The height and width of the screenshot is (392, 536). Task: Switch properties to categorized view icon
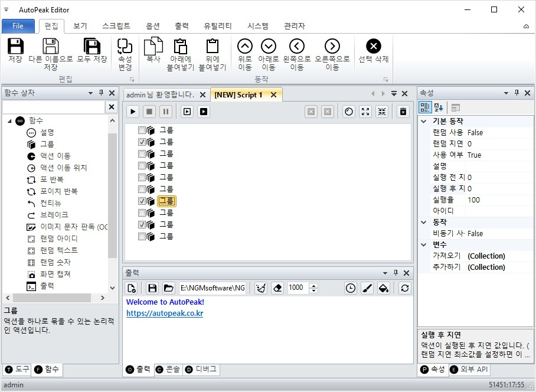[425, 107]
